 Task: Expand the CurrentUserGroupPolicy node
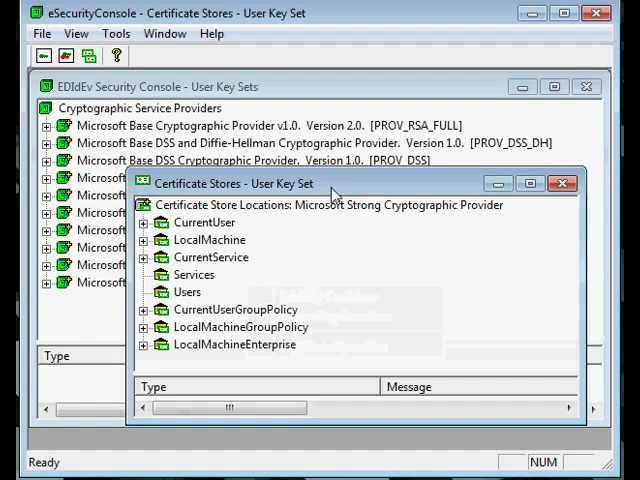pos(143,311)
